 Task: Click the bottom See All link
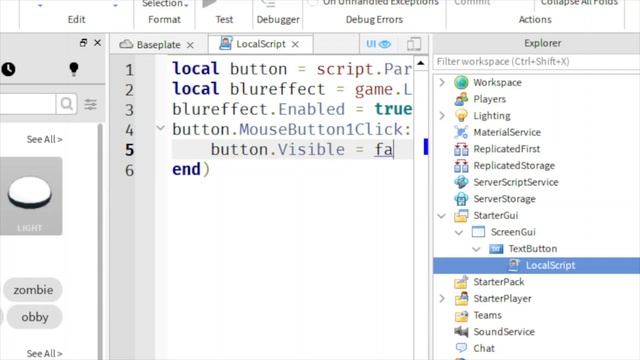pyautogui.click(x=44, y=353)
